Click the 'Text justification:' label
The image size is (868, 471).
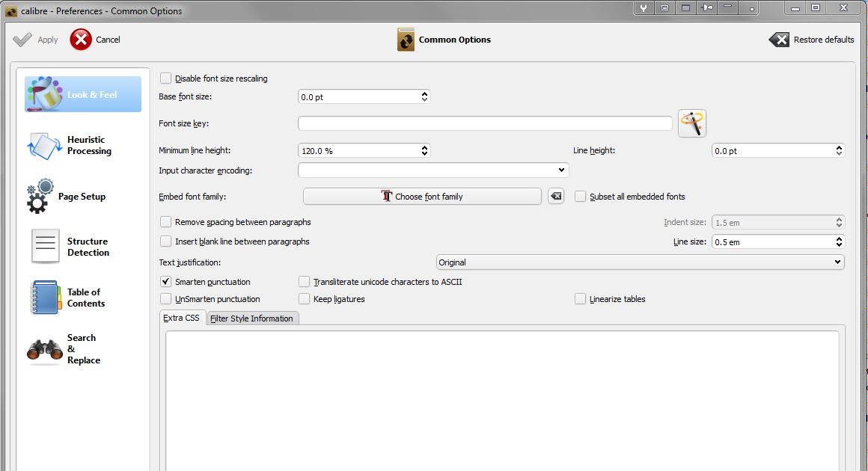[x=190, y=262]
